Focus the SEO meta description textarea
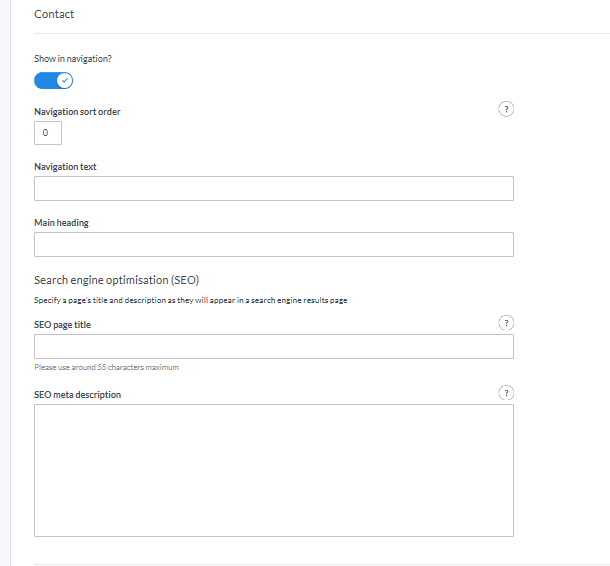 273,470
